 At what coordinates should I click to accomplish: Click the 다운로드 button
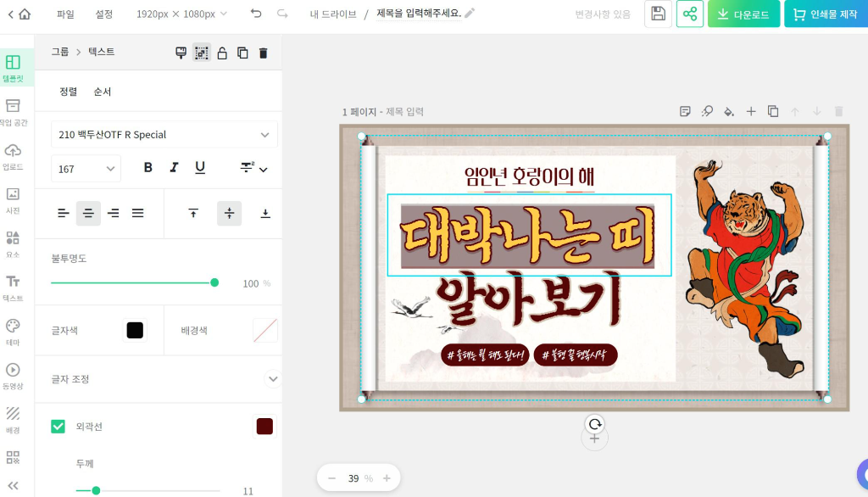[x=743, y=14]
